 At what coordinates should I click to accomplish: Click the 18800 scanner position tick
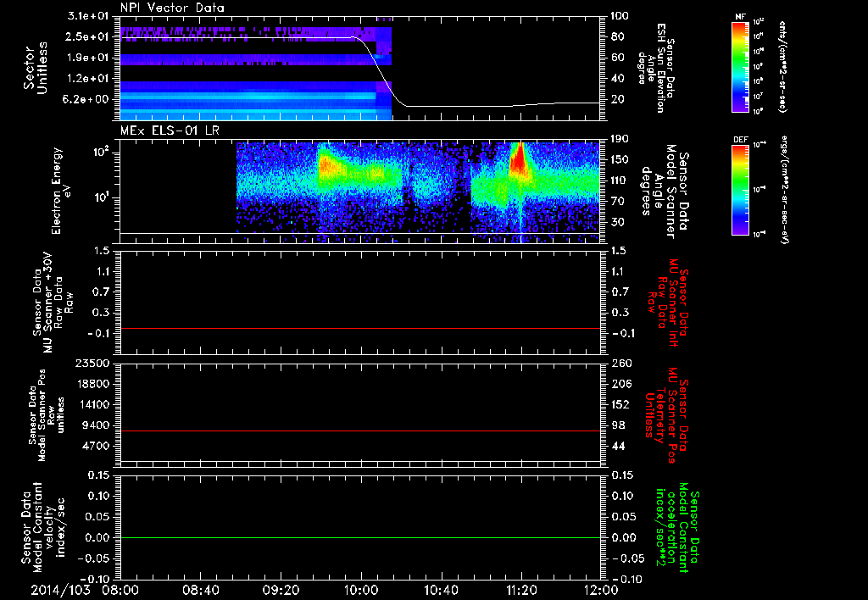92,384
